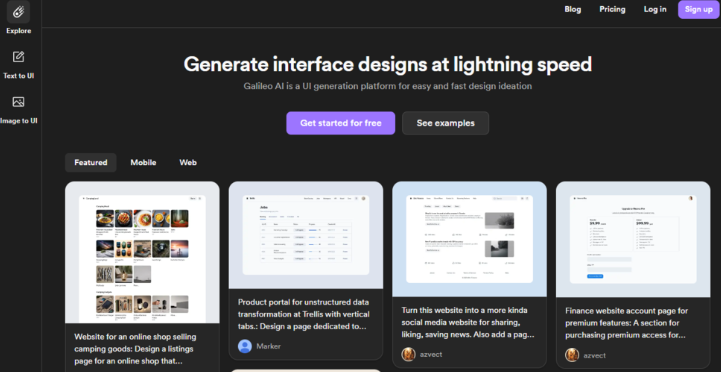Open the camping goods shop design thumbnail
Viewport: 721px width, 372px height.
pyautogui.click(x=142, y=252)
